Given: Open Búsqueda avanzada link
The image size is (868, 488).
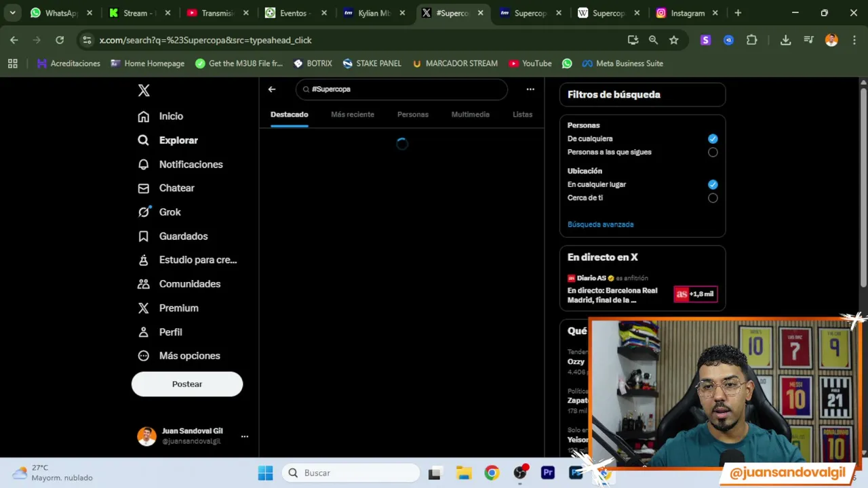Looking at the screenshot, I should pyautogui.click(x=601, y=224).
